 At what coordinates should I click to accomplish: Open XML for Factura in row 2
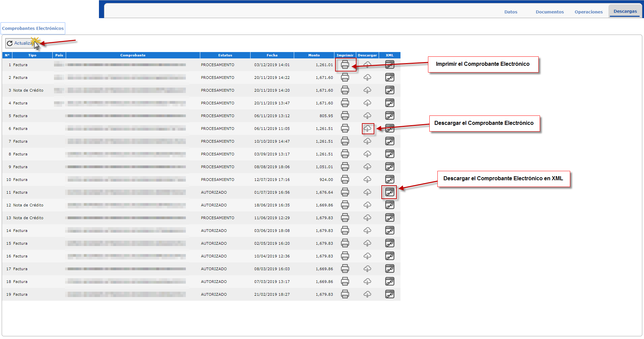click(389, 78)
